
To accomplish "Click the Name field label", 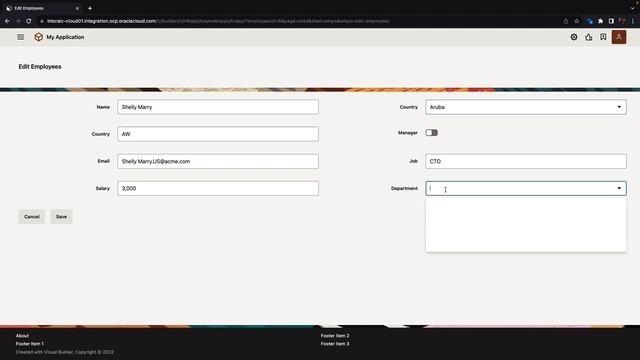I will 103,107.
